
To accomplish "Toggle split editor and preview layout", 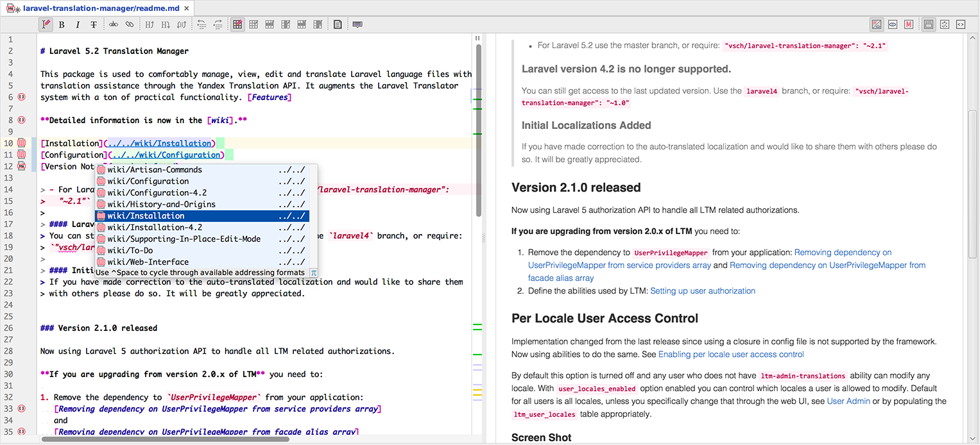I will [x=877, y=24].
